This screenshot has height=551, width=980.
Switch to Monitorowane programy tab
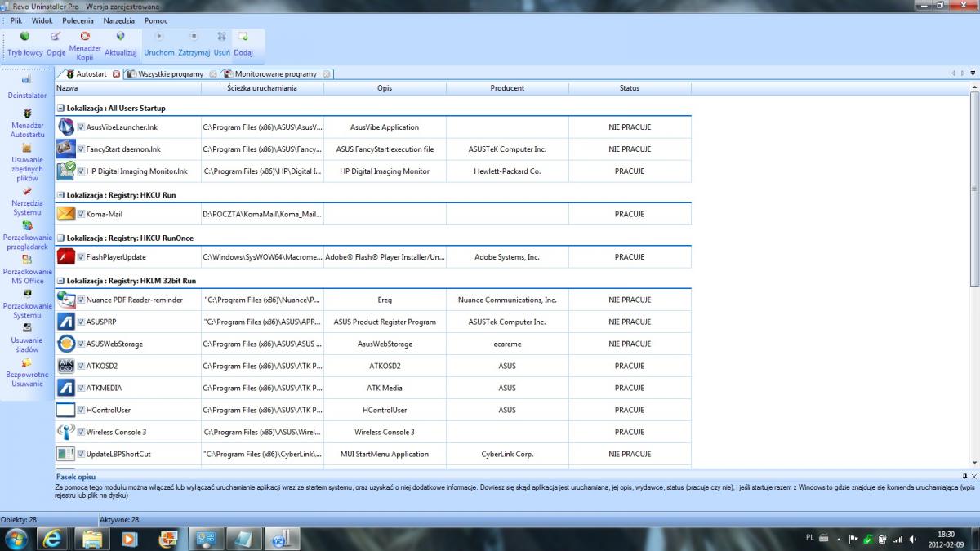click(276, 73)
